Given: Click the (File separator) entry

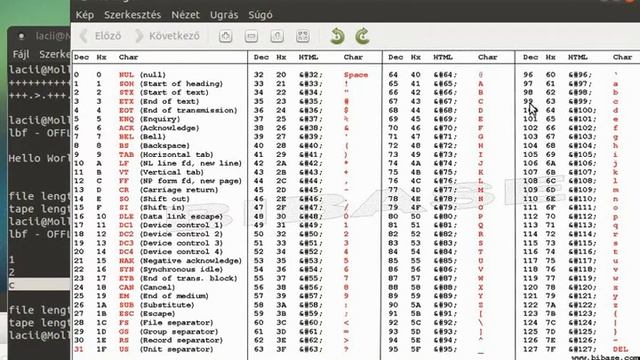Looking at the screenshot, I should click(176, 322).
